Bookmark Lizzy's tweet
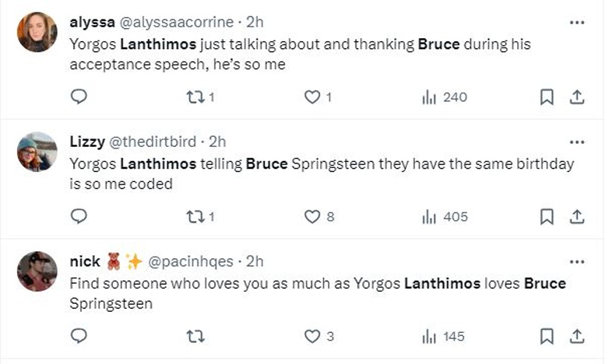 [547, 216]
